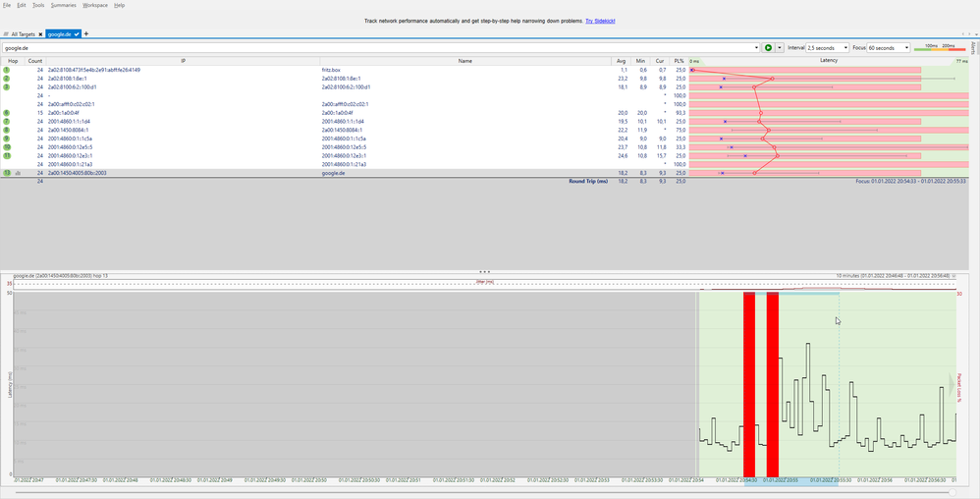This screenshot has width=980, height=499.
Task: Open the Alerts side panel
Action: (973, 50)
